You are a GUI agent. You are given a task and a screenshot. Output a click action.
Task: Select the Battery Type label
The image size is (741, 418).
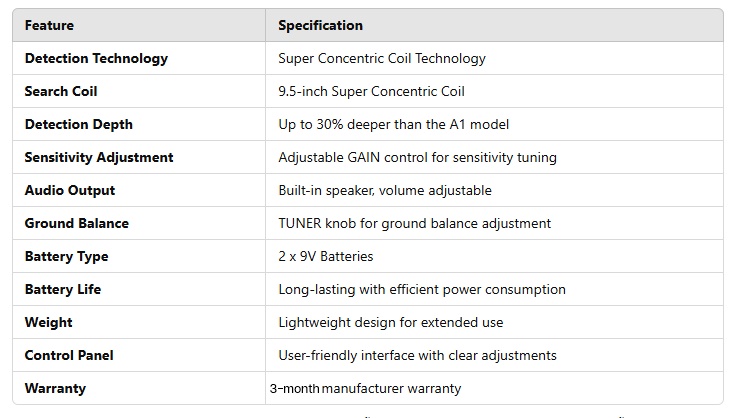click(x=67, y=256)
